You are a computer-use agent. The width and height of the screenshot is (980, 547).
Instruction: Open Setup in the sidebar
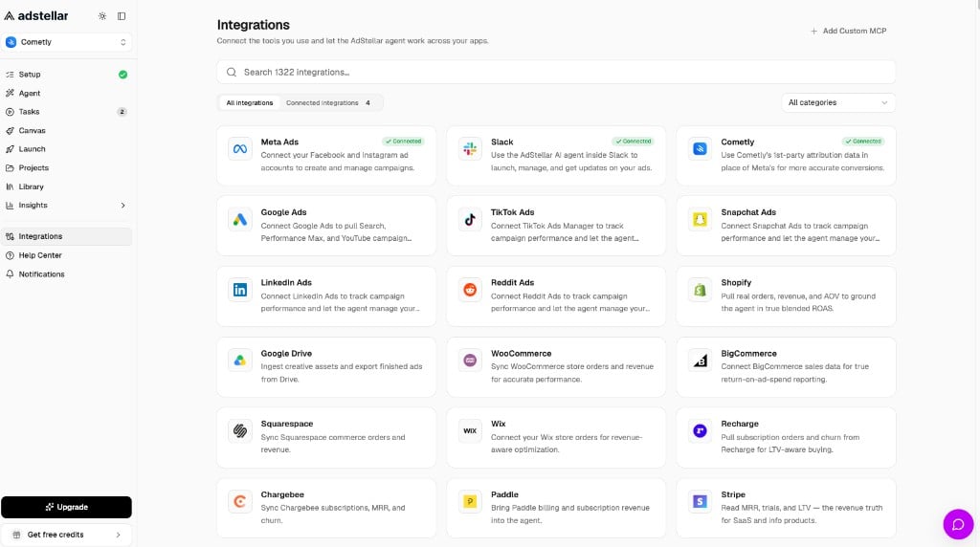pyautogui.click(x=66, y=75)
